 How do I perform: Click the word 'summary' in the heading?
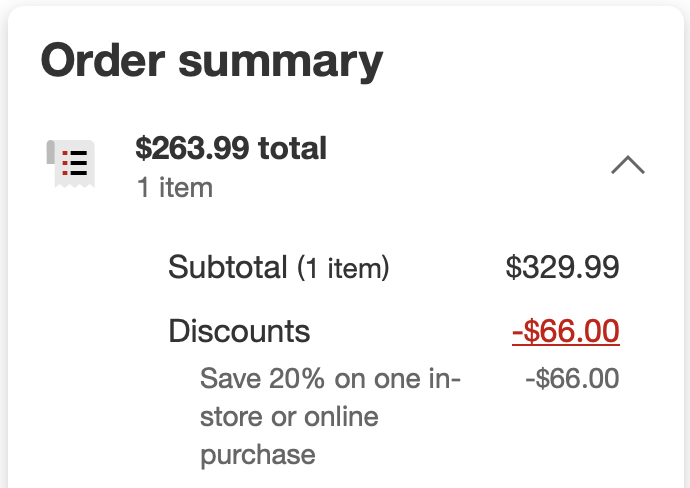click(281, 64)
